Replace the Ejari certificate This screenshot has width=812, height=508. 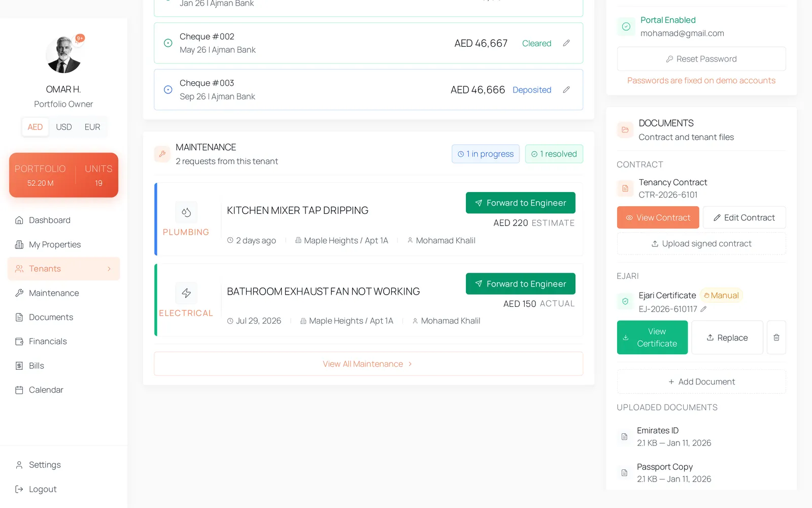[x=727, y=337]
